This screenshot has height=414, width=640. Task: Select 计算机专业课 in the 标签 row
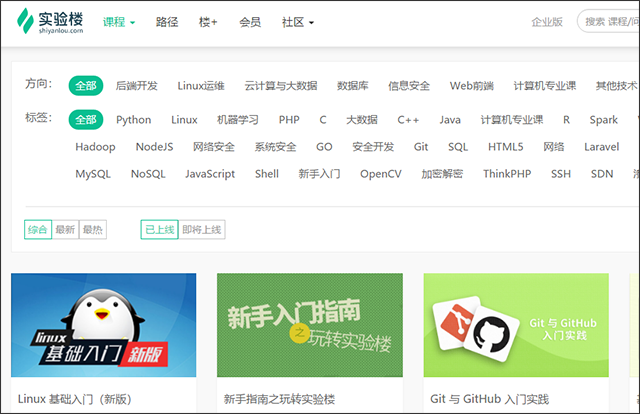tap(511, 120)
